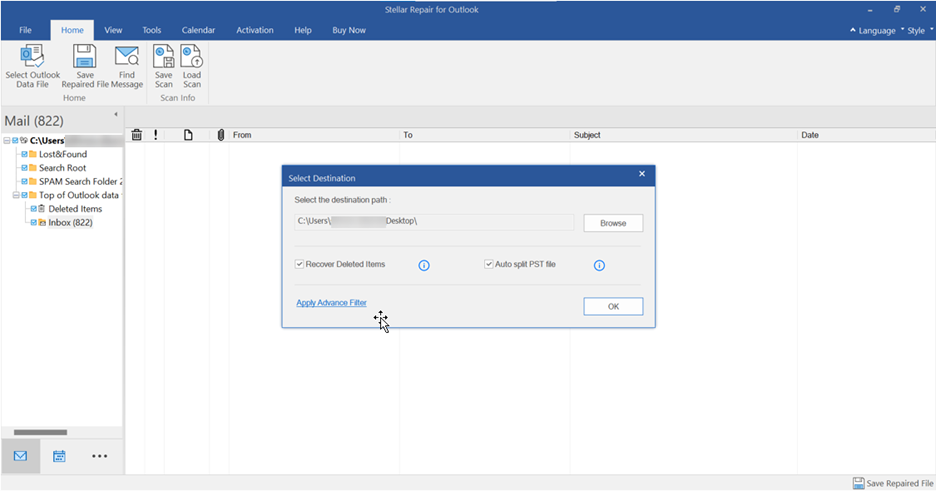Open the Language dropdown
Image resolution: width=936 pixels, height=491 pixels.
(873, 30)
